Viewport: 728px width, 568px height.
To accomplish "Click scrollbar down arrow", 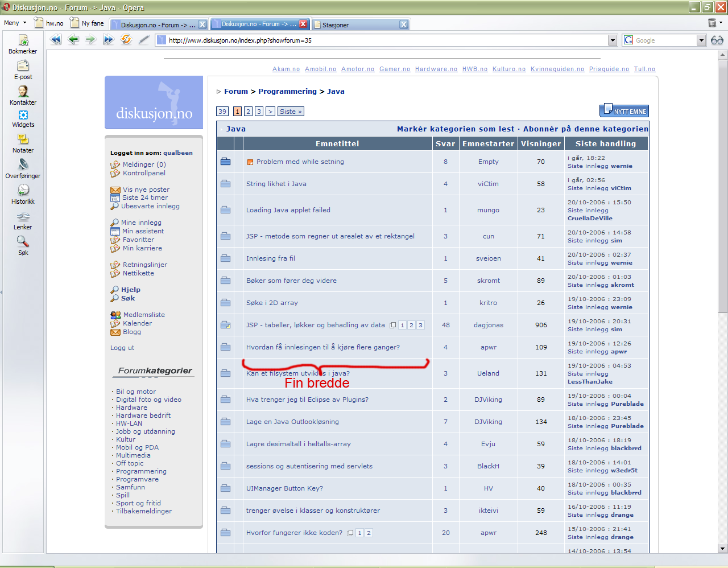I will [x=723, y=549].
